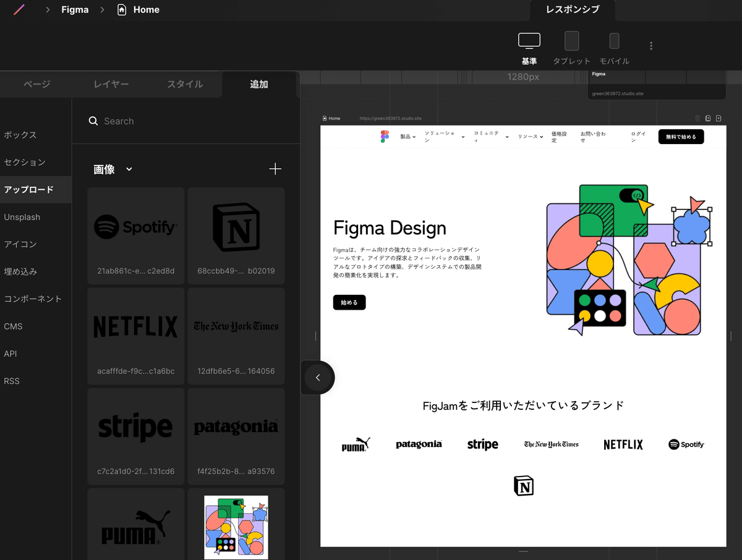Switch to モバイル viewport
Screen dimensions: 742x560
click(614, 48)
